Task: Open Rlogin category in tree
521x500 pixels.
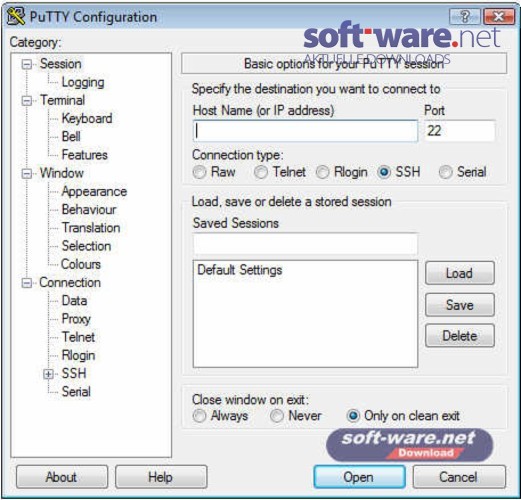Action: (x=78, y=356)
